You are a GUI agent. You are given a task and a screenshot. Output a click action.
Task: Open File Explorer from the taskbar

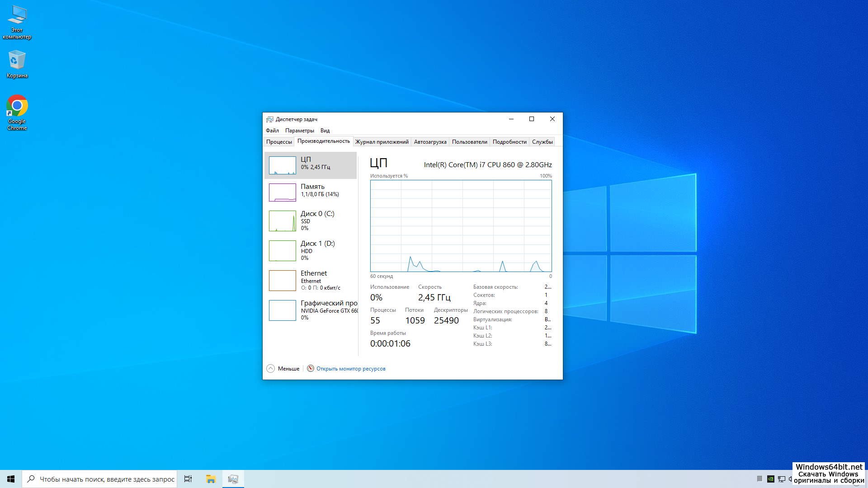pyautogui.click(x=211, y=479)
